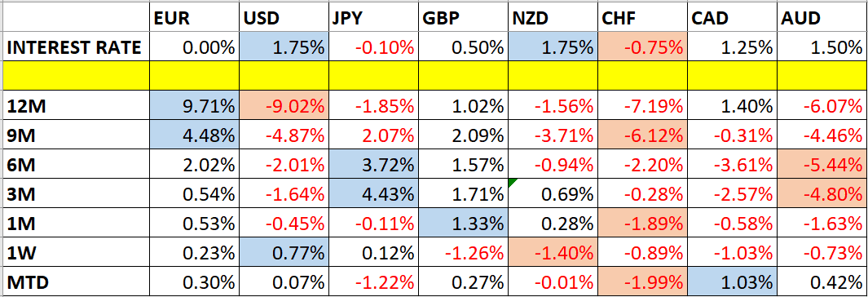Click the EUR 12M value 9.71%
868x297 pixels.
pyautogui.click(x=194, y=105)
